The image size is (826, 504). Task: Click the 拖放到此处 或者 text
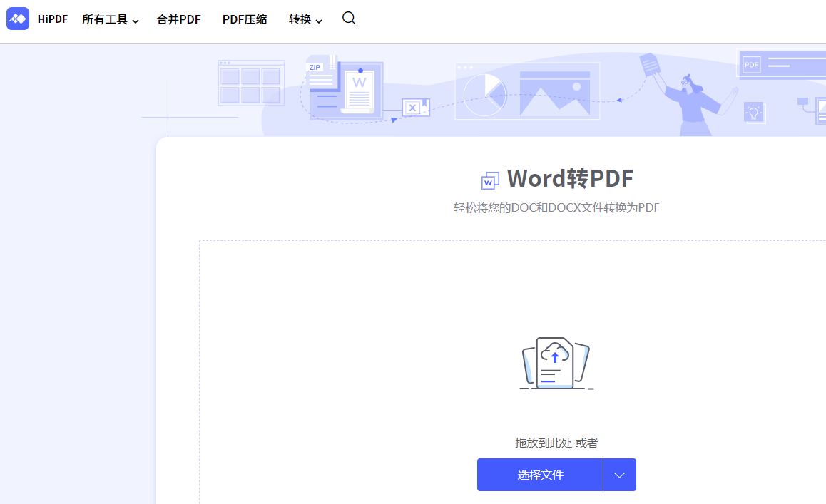pos(556,443)
